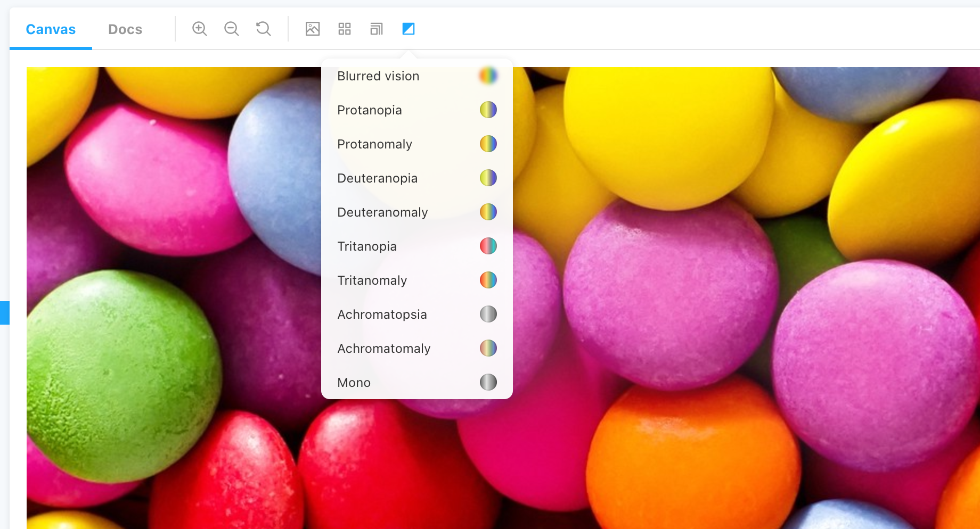Reset zoom with the reset magnifier icon
This screenshot has height=529, width=980.
(x=264, y=29)
